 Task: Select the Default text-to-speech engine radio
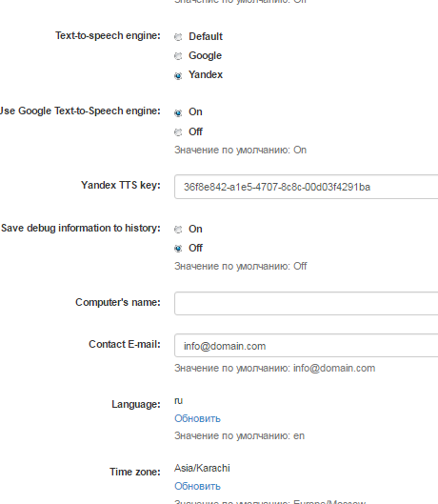178,37
